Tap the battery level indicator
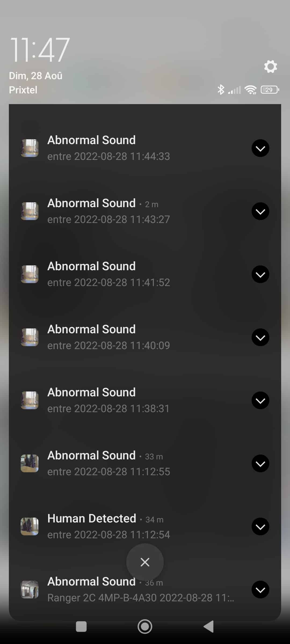 270,90
